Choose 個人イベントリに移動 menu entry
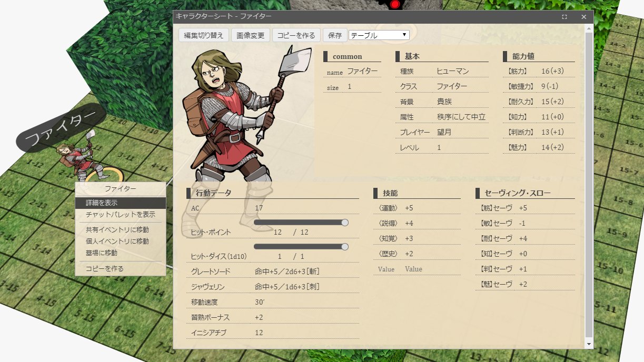The image size is (644, 362). [x=121, y=241]
